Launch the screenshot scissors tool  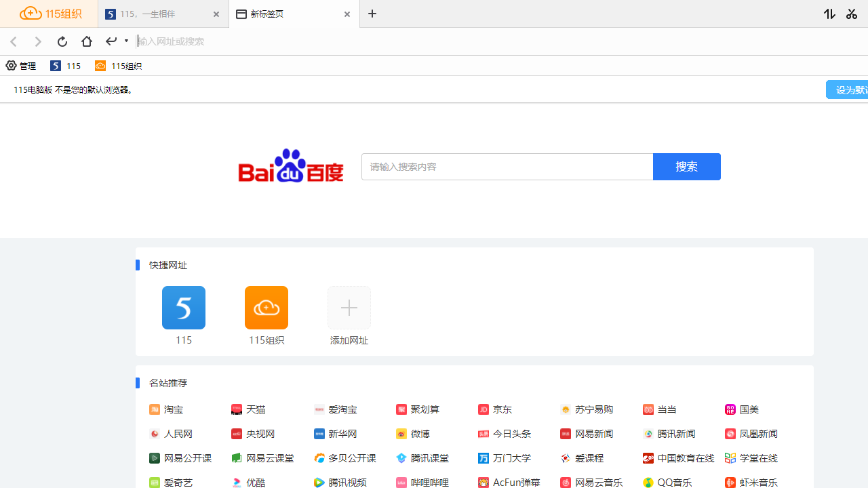(x=852, y=14)
